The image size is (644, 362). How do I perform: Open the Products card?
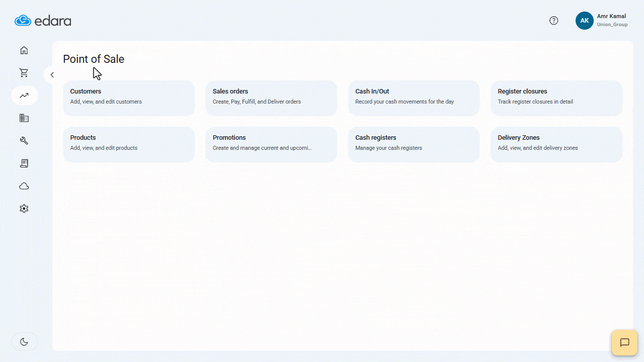coord(129,144)
